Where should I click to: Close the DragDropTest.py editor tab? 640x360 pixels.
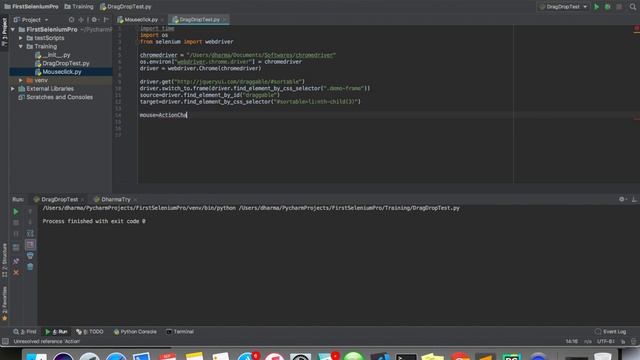click(225, 20)
